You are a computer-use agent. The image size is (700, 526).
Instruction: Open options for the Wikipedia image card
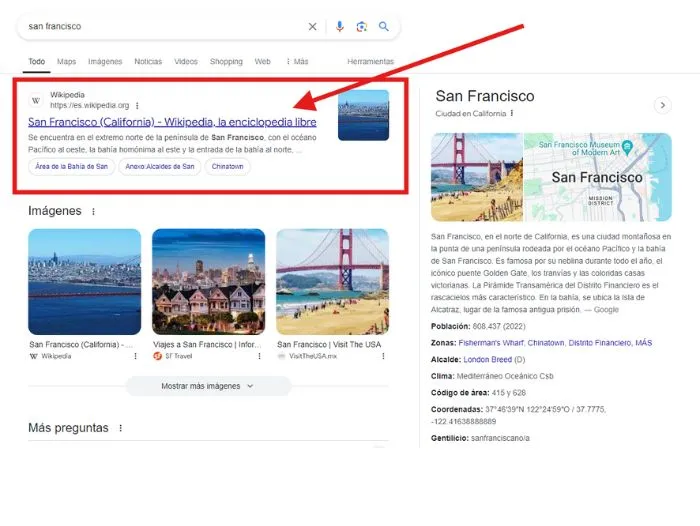(136, 356)
